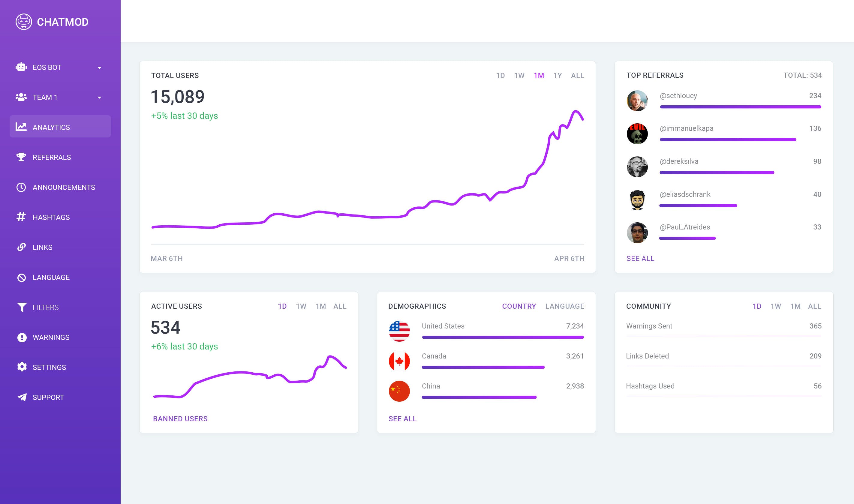Select the ALL time filter for Active Users
The width and height of the screenshot is (854, 504).
point(340,306)
